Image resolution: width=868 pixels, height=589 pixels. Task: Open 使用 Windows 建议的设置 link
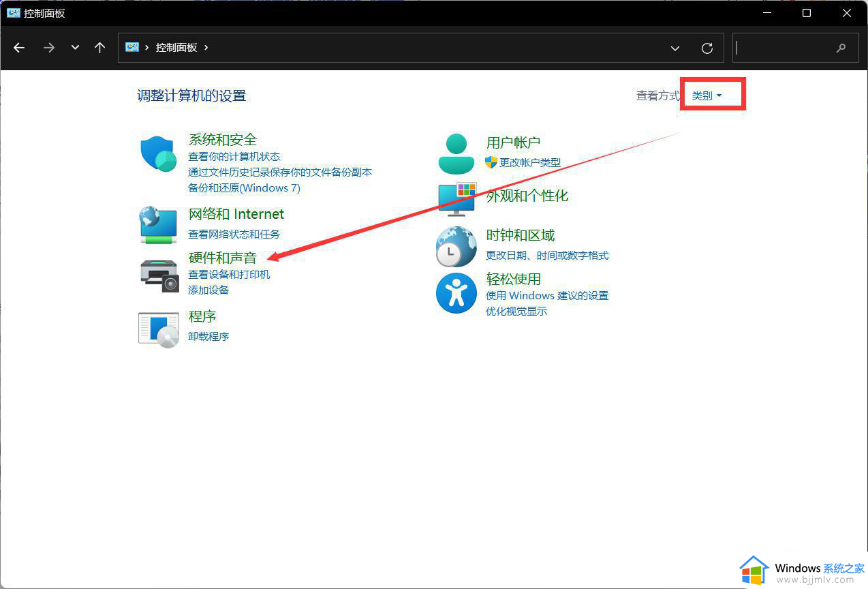click(547, 296)
